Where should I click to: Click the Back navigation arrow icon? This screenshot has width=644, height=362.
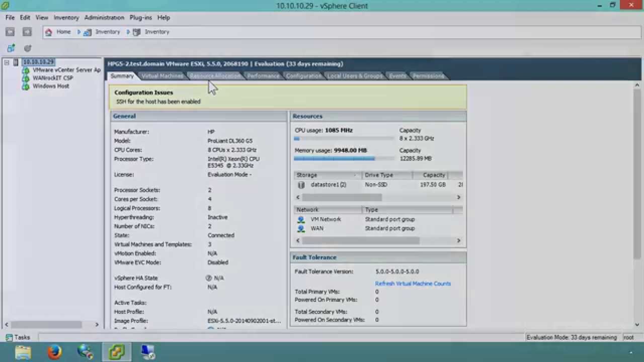10,32
